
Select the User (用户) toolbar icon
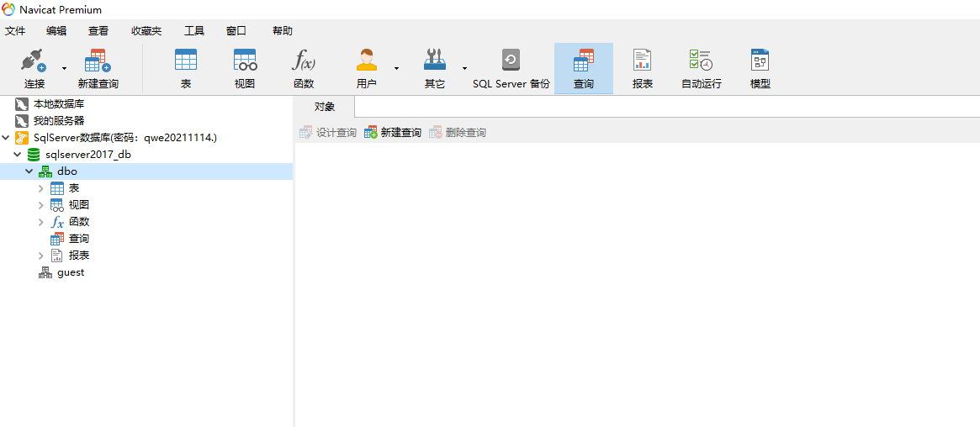click(x=366, y=61)
